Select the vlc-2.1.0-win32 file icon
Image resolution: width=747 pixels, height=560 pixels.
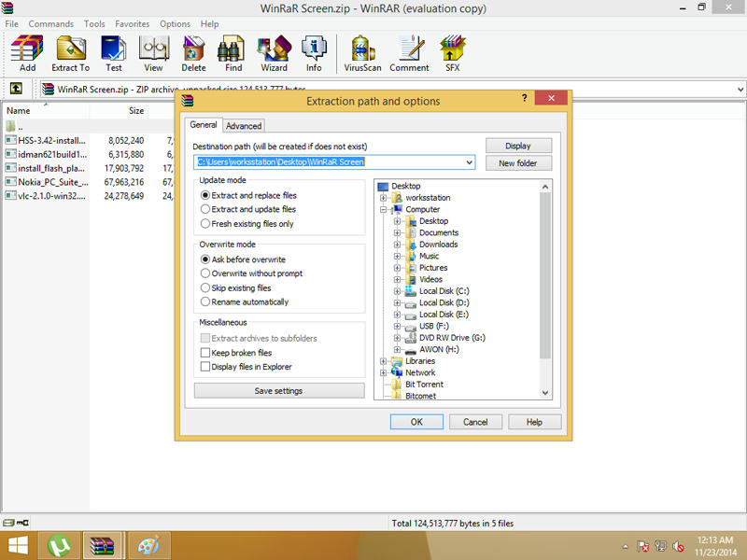click(x=10, y=195)
